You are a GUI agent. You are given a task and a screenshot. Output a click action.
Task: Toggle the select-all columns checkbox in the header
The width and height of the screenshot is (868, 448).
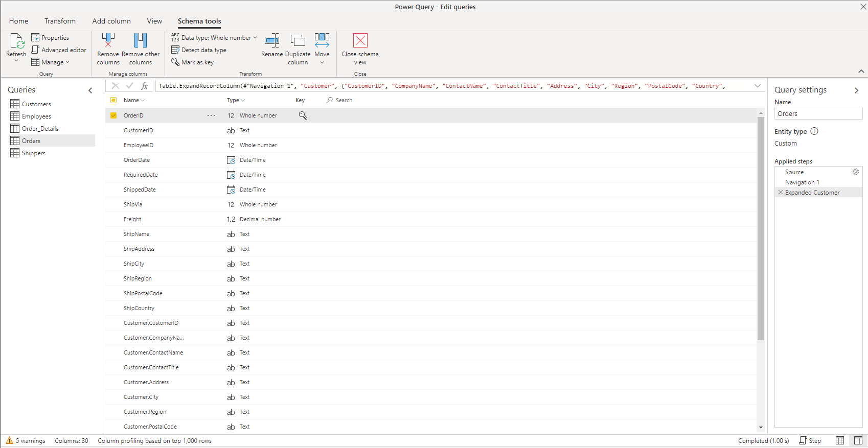click(113, 100)
